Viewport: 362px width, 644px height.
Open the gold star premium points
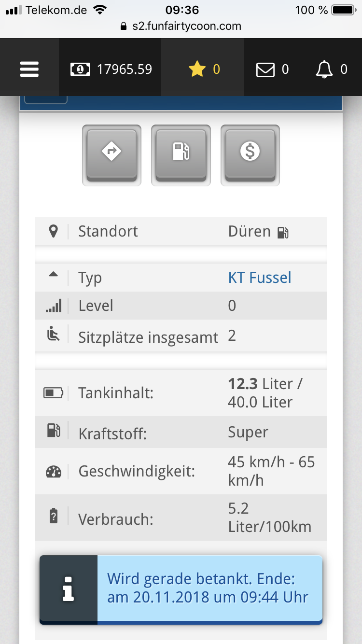coord(204,70)
